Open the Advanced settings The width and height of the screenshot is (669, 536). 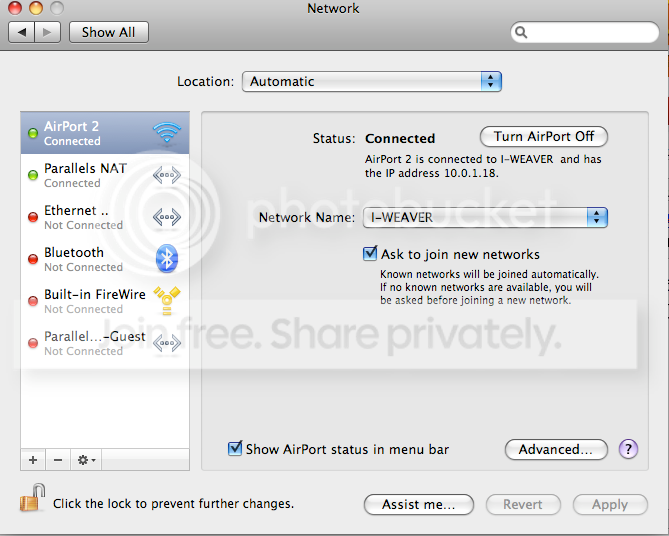point(556,449)
